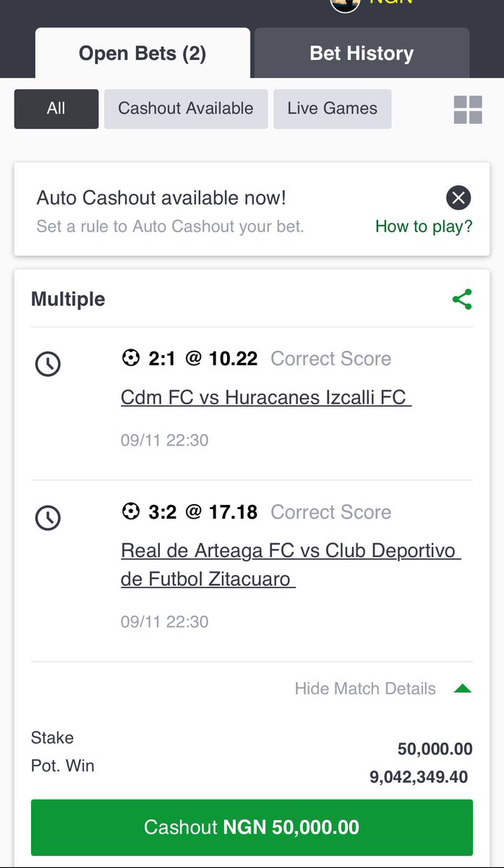Cashout NGN 50,000.00
This screenshot has width=504, height=868.
tap(252, 827)
